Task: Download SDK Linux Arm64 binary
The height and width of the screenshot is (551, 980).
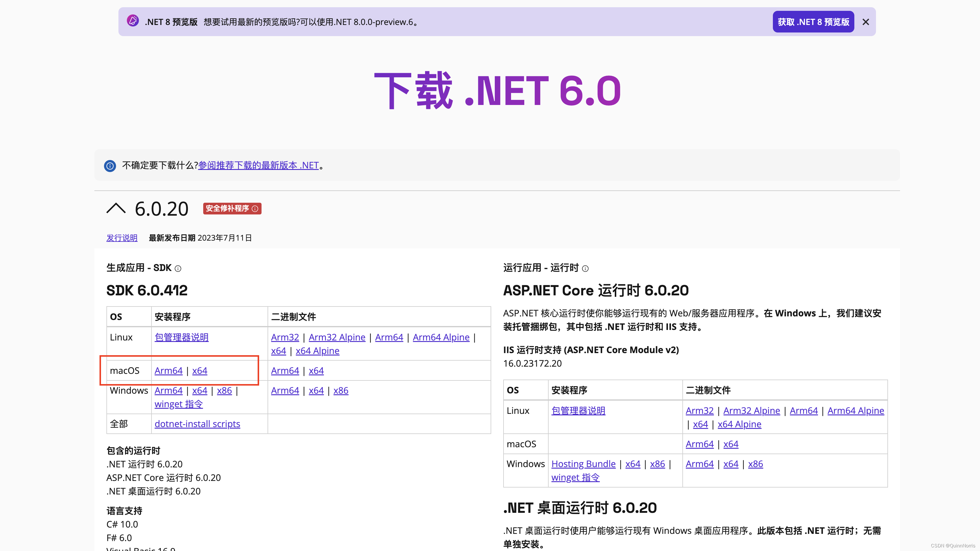Action: 389,337
